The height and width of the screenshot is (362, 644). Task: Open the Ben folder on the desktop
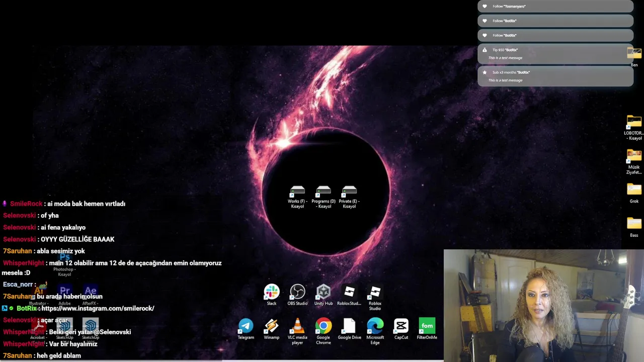click(634, 57)
